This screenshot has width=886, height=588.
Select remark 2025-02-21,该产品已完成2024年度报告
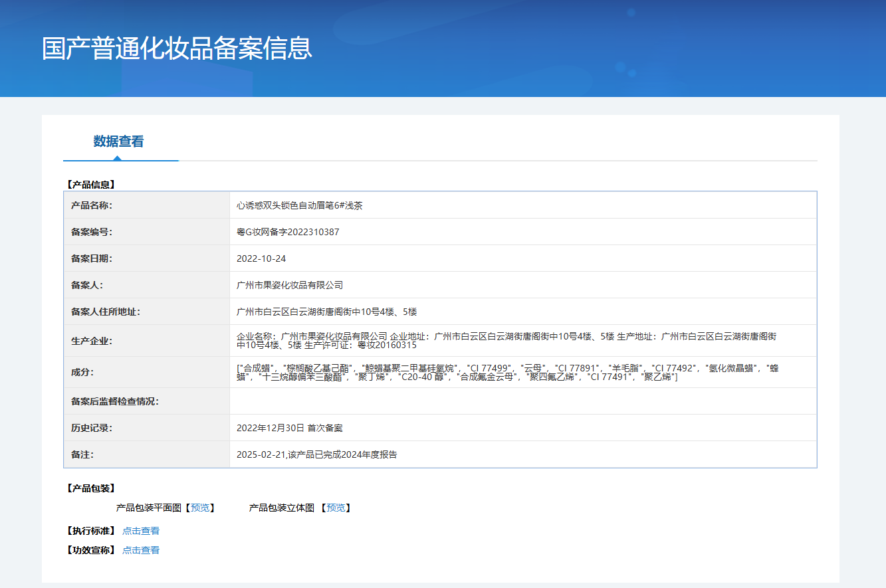click(317, 454)
